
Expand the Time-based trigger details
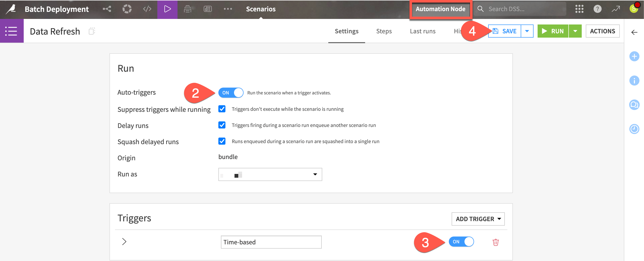click(x=124, y=242)
